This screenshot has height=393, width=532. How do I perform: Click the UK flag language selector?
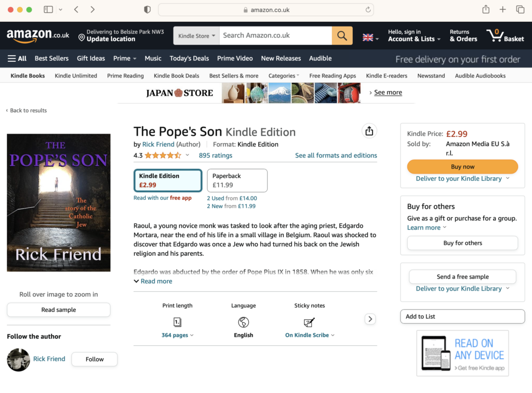[370, 37]
